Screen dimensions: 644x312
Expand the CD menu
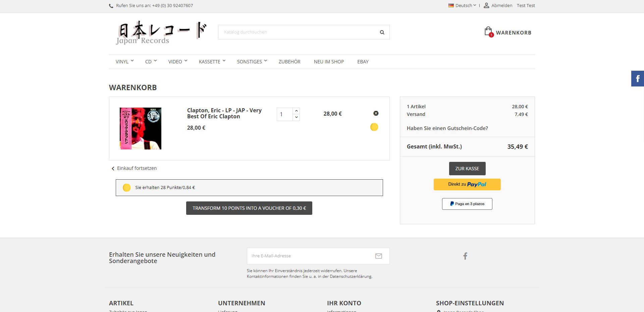pyautogui.click(x=151, y=62)
